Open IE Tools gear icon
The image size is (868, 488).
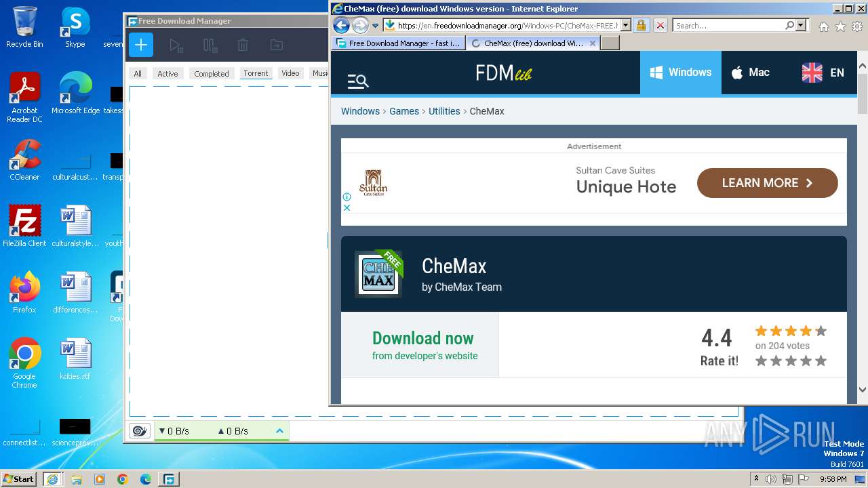click(857, 26)
